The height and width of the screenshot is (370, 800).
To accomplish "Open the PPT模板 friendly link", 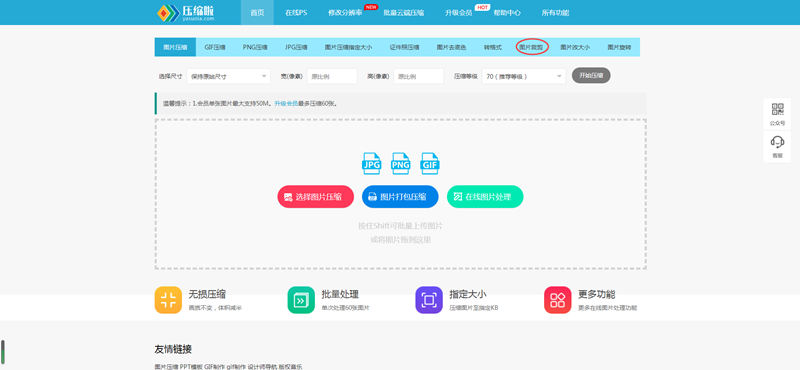I will pos(191,366).
